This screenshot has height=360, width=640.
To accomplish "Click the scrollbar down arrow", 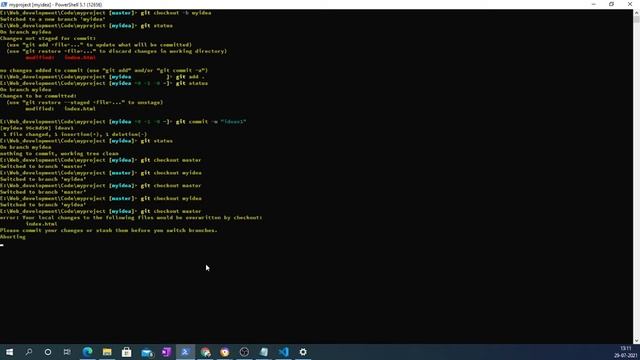I will coord(636,341).
